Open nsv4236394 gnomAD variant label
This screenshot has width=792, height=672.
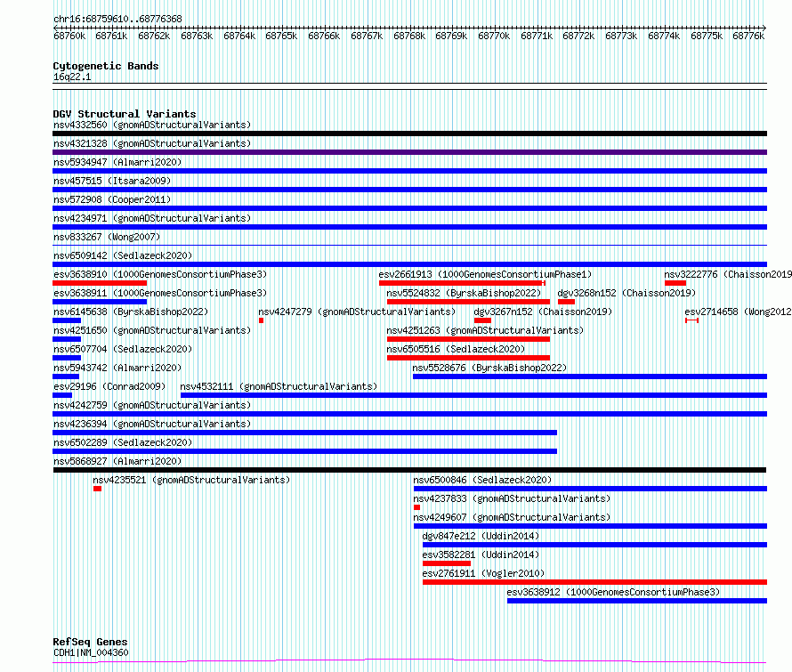point(152,424)
